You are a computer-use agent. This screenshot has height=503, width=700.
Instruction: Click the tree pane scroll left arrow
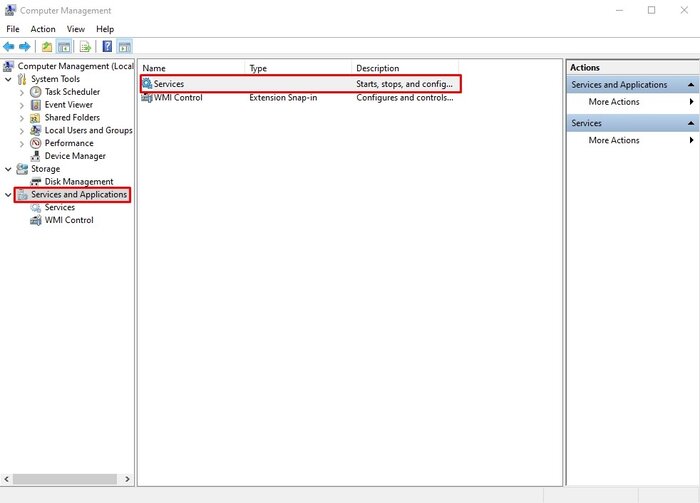coord(6,479)
